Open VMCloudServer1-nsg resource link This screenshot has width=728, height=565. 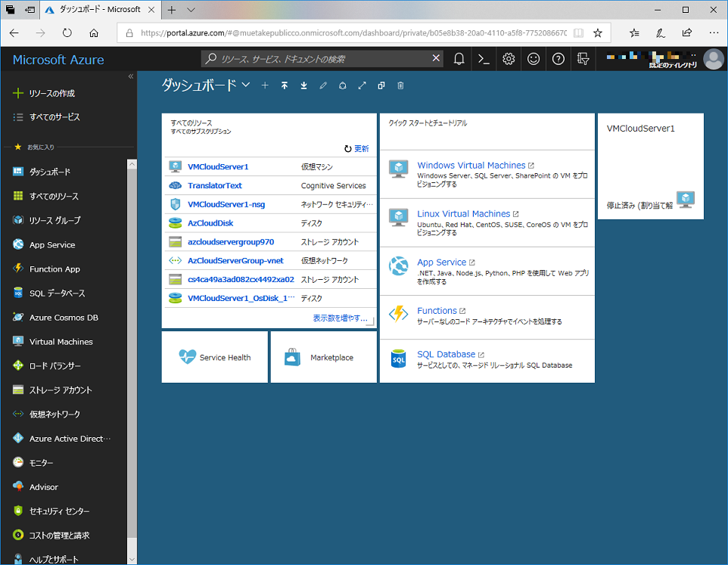click(226, 204)
